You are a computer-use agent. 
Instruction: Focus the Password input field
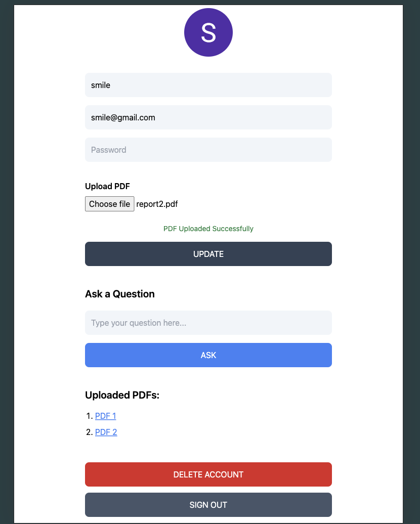[x=208, y=150]
